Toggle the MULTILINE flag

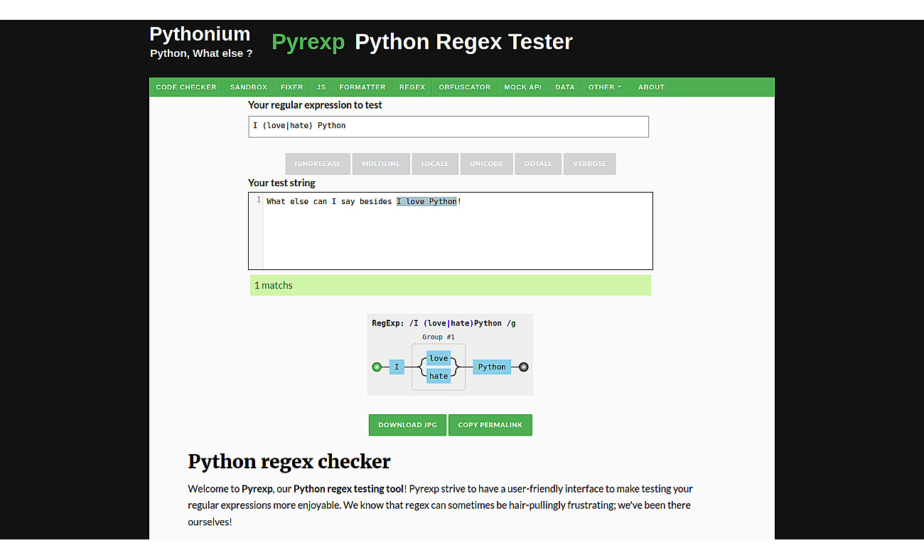tap(381, 164)
